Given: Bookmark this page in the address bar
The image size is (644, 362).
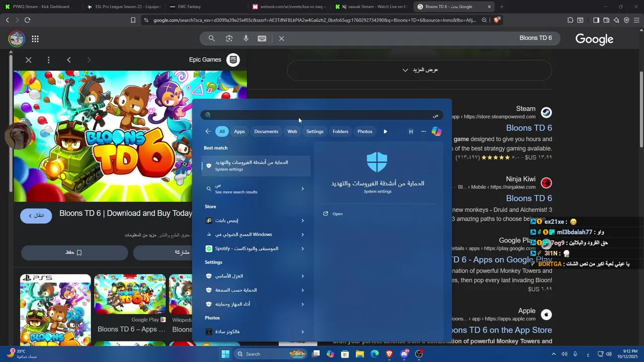Looking at the screenshot, I should point(133,20).
